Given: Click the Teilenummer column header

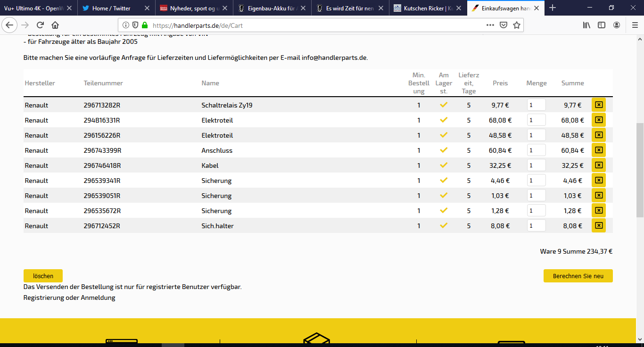Looking at the screenshot, I should click(103, 83).
